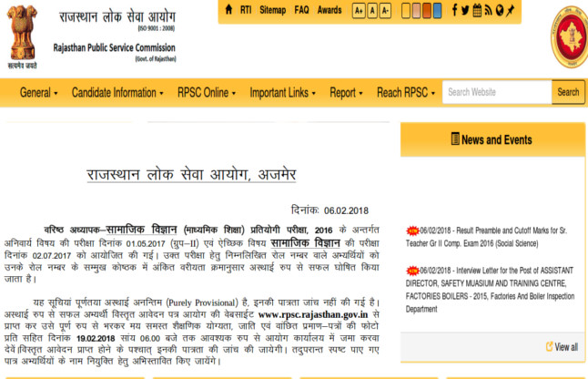Image resolution: width=588 pixels, height=379 pixels.
Task: Click the Search button
Action: click(x=568, y=92)
